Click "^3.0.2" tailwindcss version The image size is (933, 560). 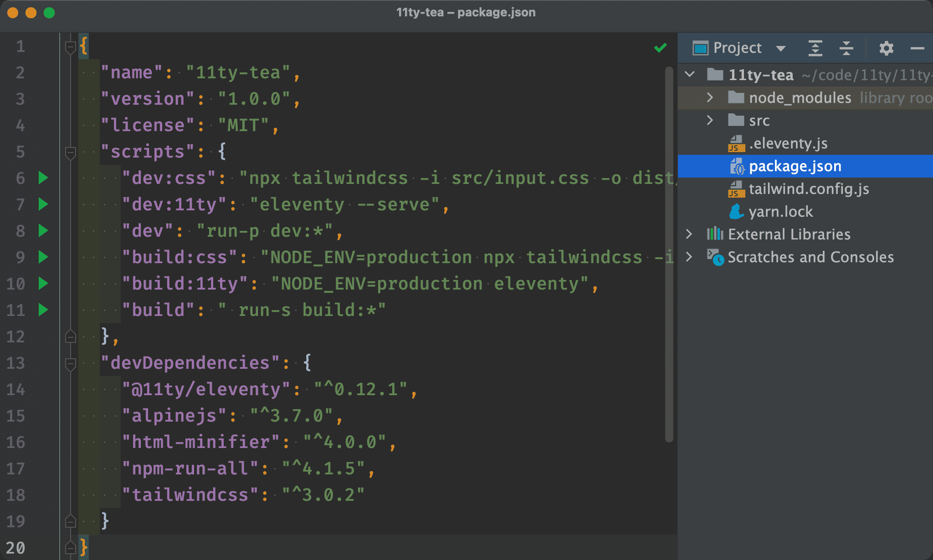click(x=323, y=495)
